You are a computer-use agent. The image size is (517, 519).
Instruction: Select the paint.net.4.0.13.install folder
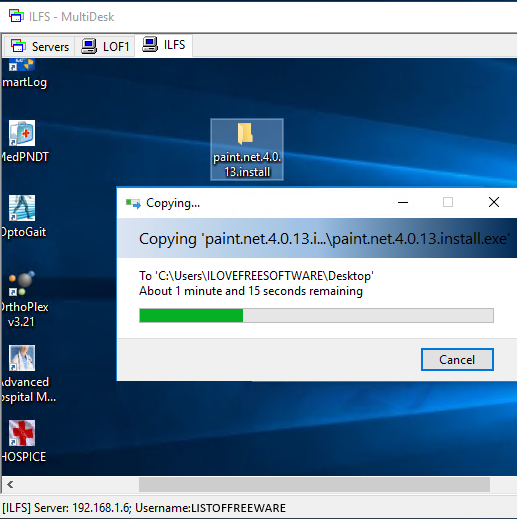[247, 150]
